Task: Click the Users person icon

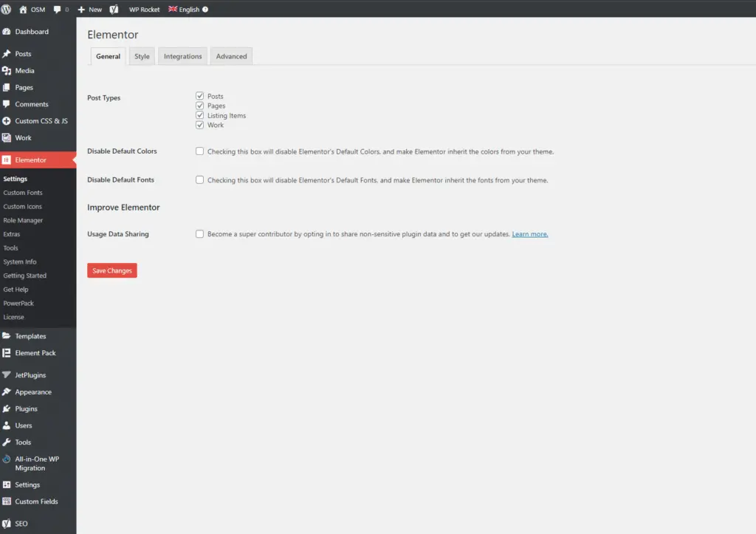Action: coord(6,425)
